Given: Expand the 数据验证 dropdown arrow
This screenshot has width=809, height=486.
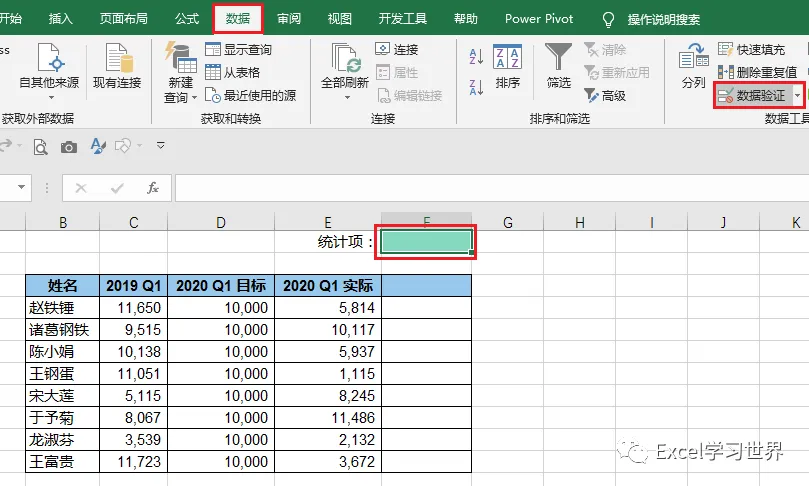Looking at the screenshot, I should 798,95.
